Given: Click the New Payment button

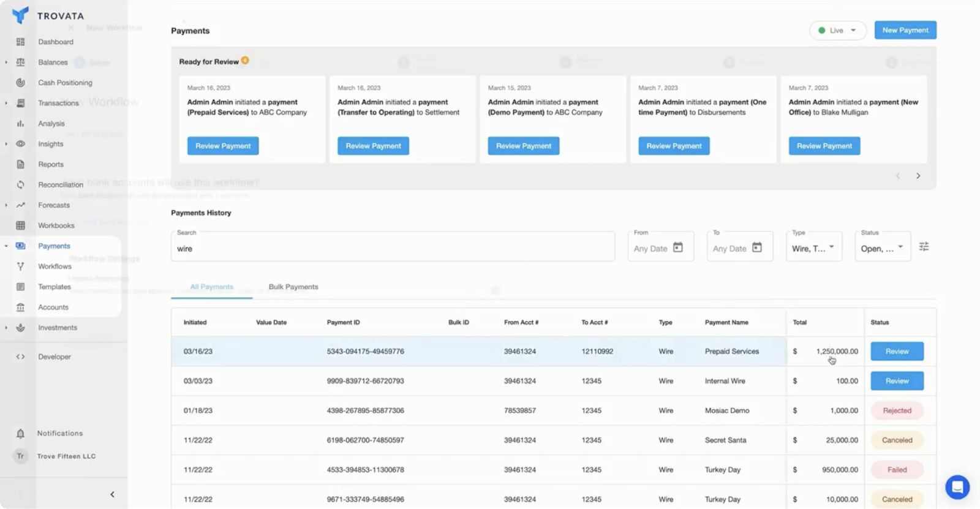Looking at the screenshot, I should [905, 31].
